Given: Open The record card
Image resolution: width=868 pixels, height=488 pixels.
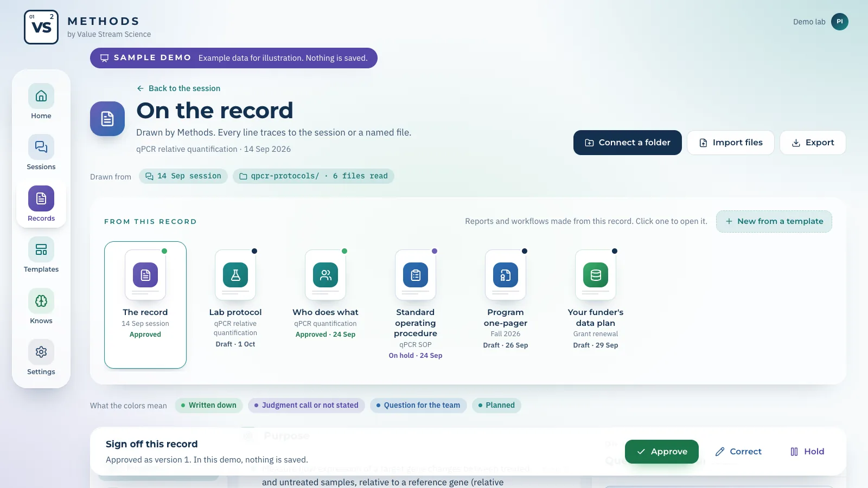Looking at the screenshot, I should click(145, 305).
